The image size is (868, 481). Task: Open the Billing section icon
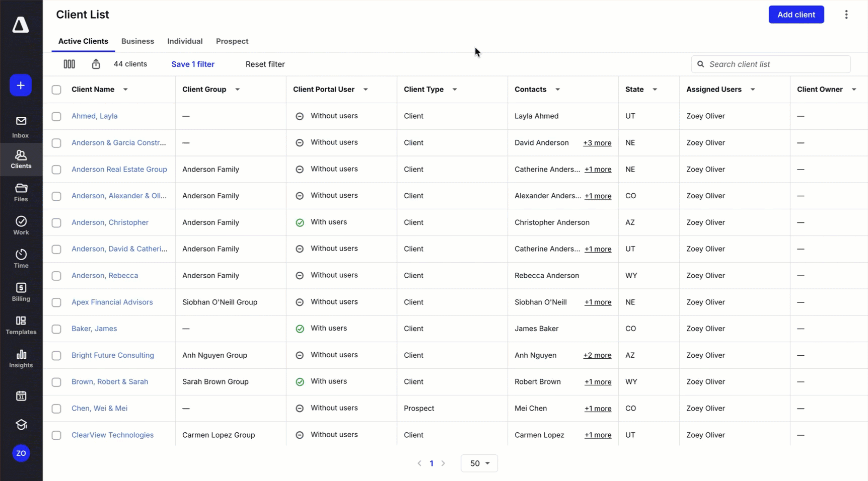[21, 292]
